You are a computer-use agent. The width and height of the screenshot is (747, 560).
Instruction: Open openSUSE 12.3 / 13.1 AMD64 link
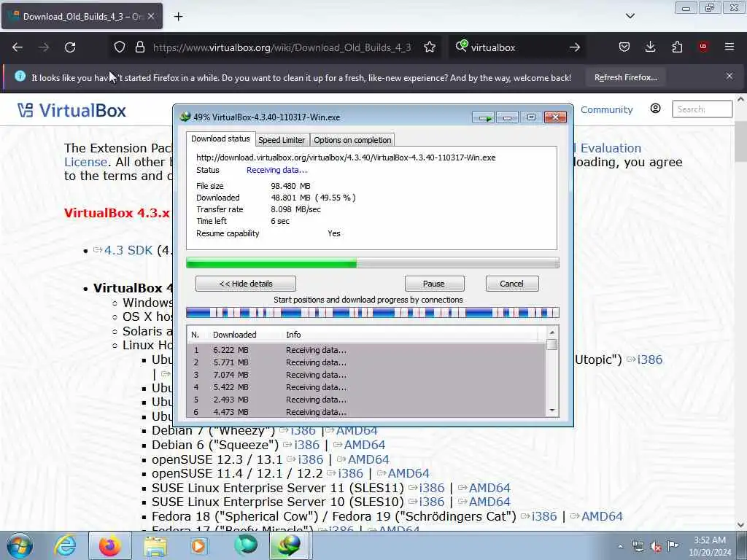tap(368, 459)
